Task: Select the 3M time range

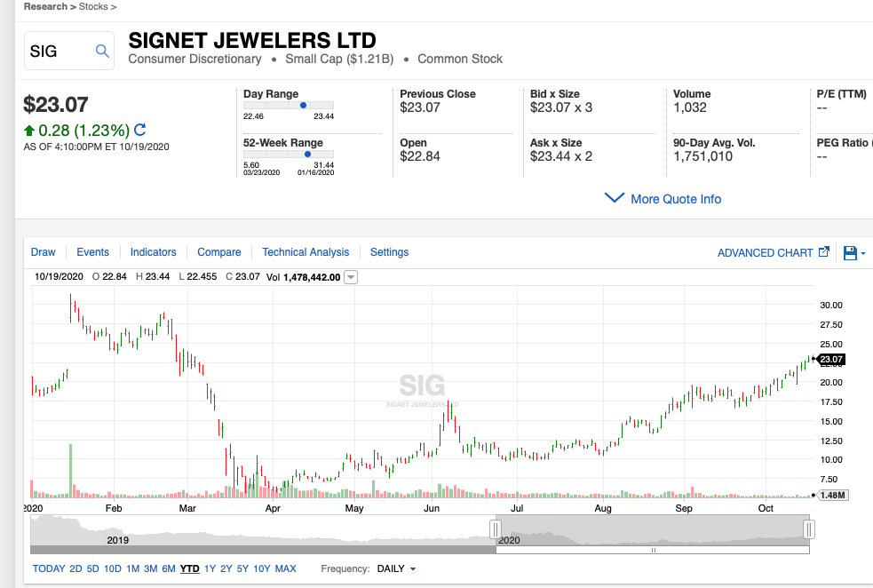Action: [x=150, y=568]
